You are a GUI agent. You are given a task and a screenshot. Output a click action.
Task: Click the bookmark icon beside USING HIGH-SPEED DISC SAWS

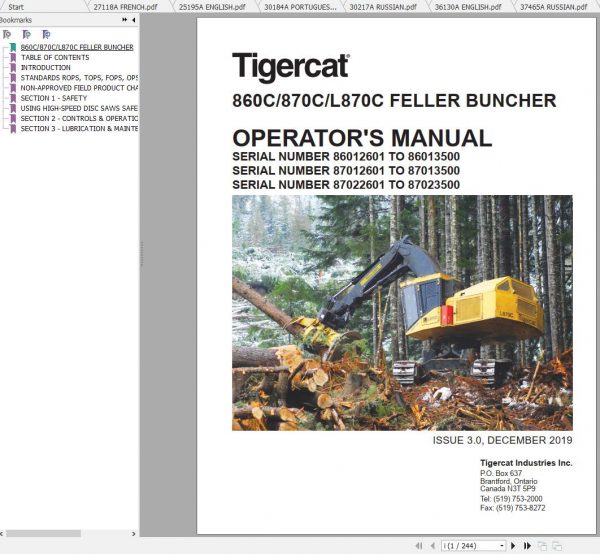click(x=13, y=108)
